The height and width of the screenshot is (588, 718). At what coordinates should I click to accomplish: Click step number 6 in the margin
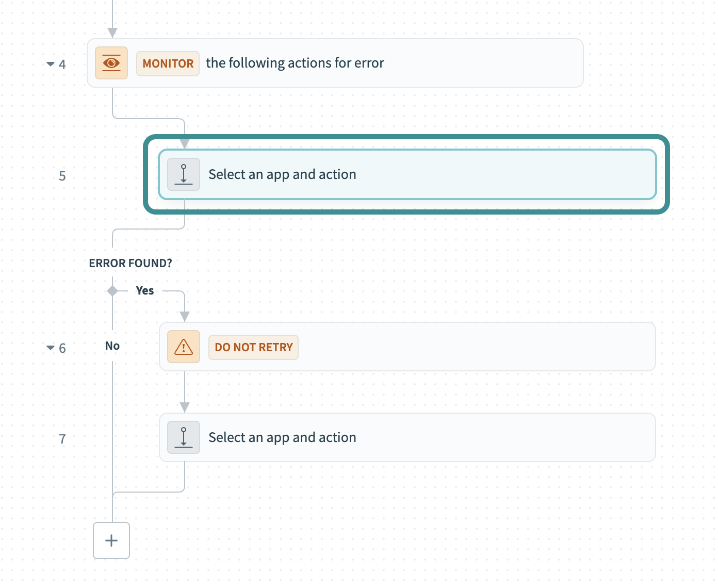(x=62, y=347)
